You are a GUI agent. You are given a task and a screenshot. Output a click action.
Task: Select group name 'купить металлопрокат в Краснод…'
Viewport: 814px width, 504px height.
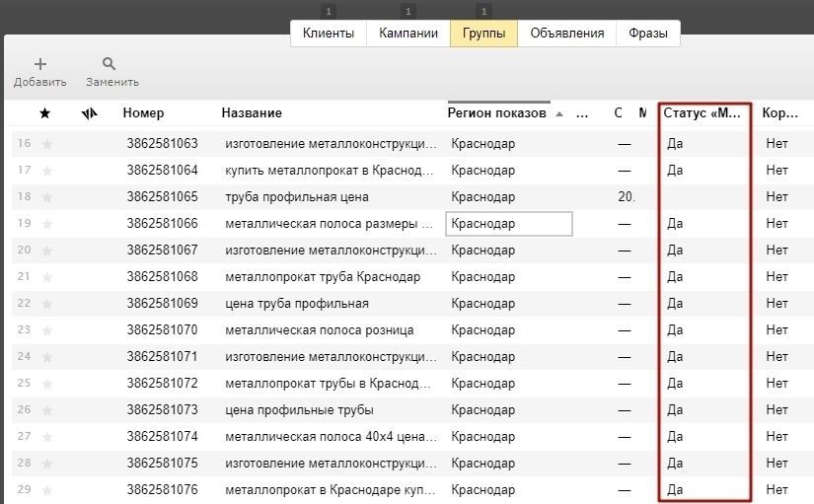click(x=330, y=171)
